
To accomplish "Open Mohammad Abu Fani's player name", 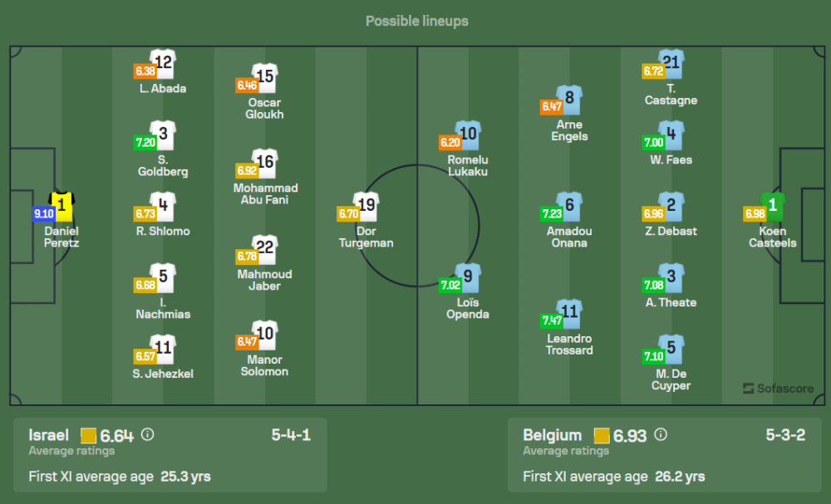I will (x=265, y=193).
